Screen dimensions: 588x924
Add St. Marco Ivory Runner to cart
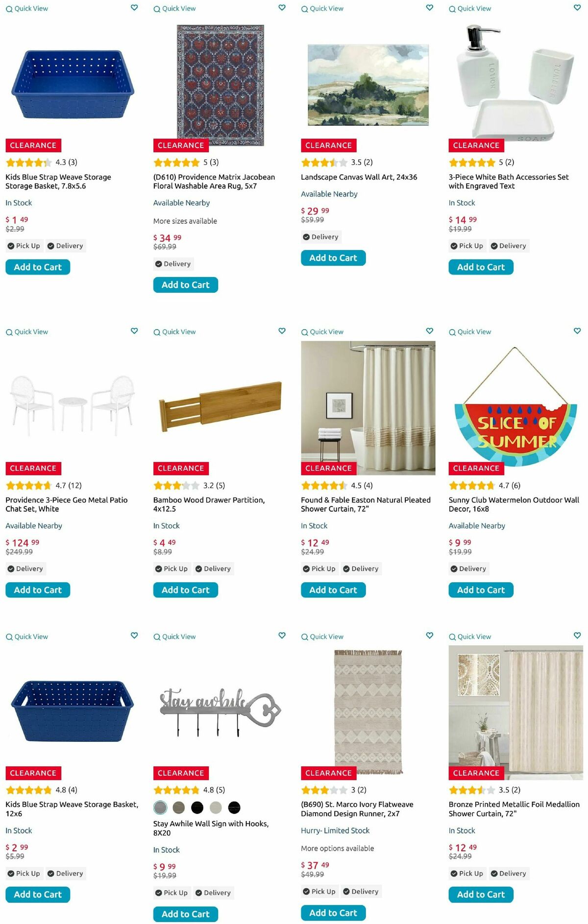(x=333, y=913)
